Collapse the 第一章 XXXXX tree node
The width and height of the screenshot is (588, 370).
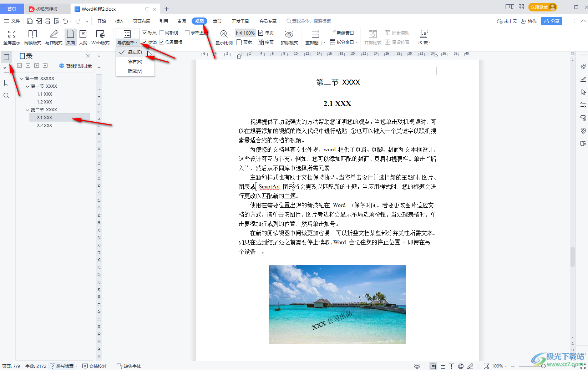pyautogui.click(x=22, y=78)
